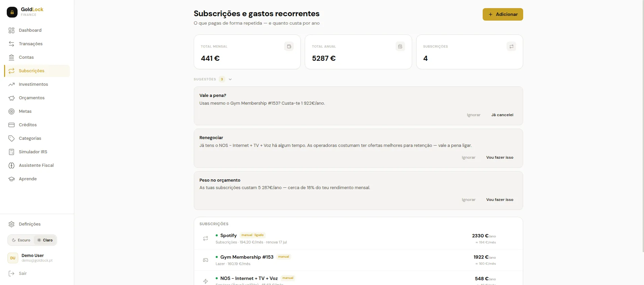Viewport: 644px width, 285px height.
Task: Ignore the 'Peso no orçamento' suggestion
Action: (468, 200)
